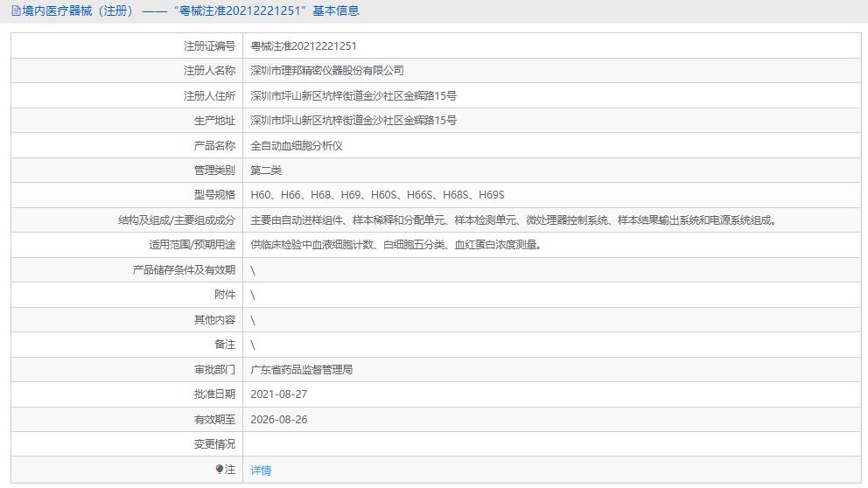This screenshot has width=868, height=488.
Task: Click the model list starting with H60
Action: [x=377, y=196]
